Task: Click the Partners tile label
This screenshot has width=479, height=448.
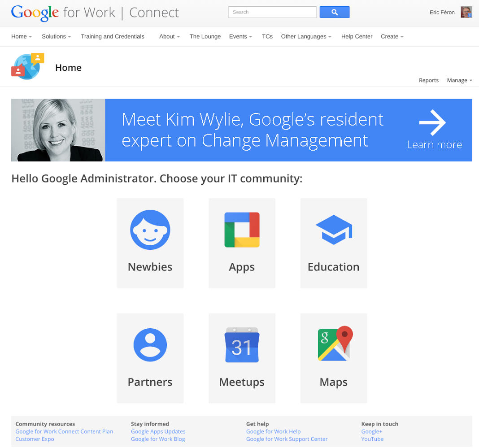Action: tap(150, 382)
